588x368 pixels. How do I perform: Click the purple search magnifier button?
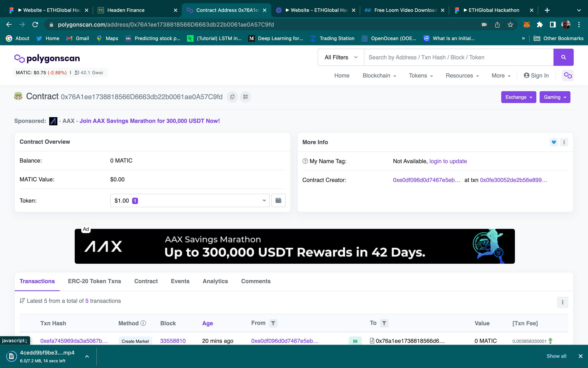pyautogui.click(x=563, y=57)
